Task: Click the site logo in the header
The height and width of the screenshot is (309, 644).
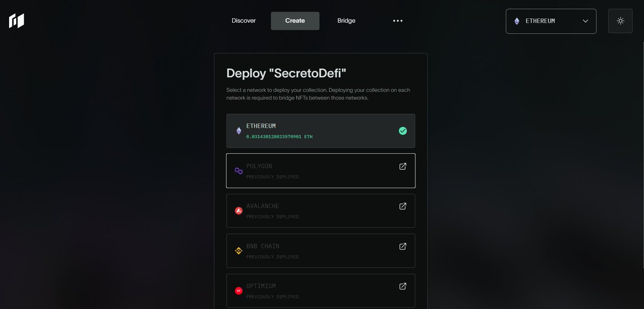Action: coord(17,21)
